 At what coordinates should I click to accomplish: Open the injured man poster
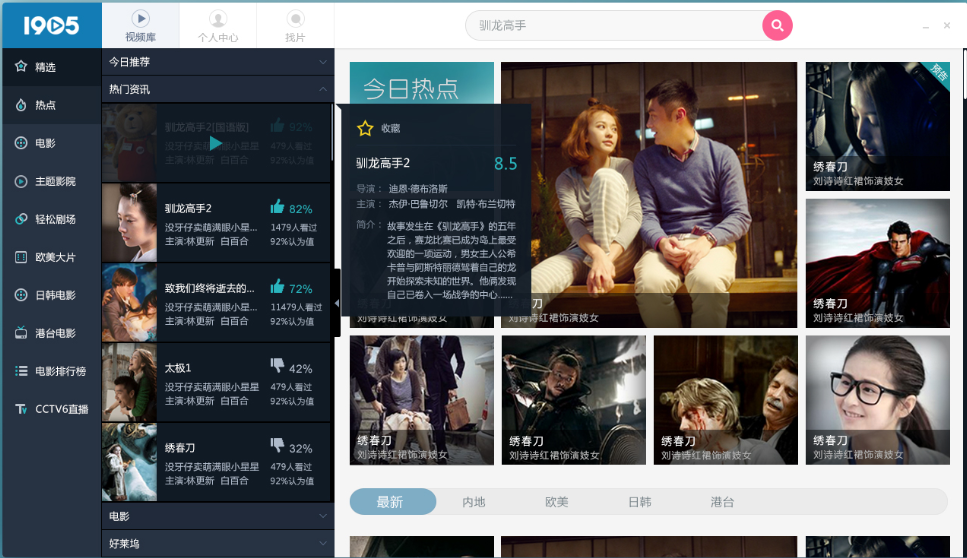[725, 400]
